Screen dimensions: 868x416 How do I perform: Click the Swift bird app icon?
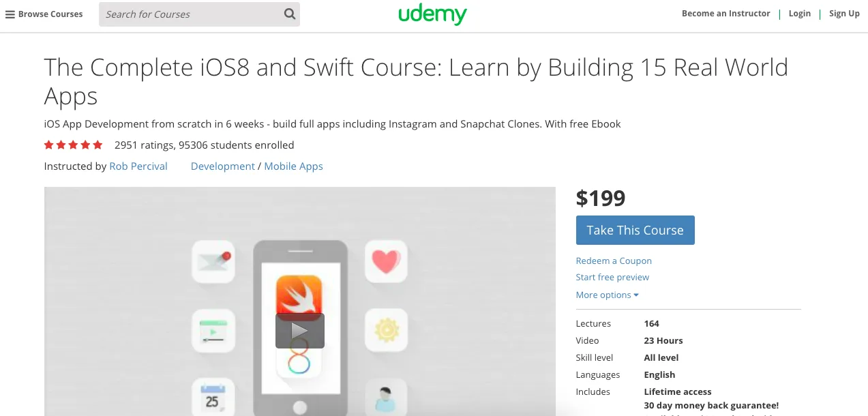pyautogui.click(x=299, y=294)
